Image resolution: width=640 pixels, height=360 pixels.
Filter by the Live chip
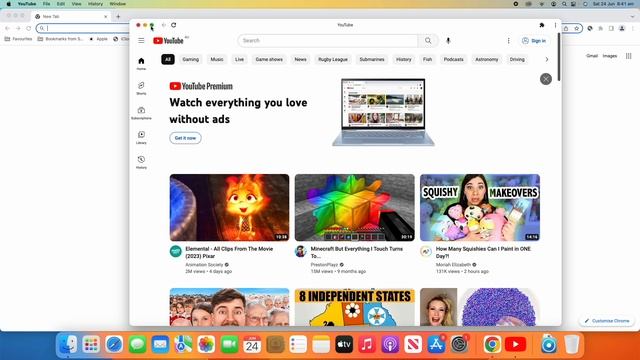[x=239, y=59]
